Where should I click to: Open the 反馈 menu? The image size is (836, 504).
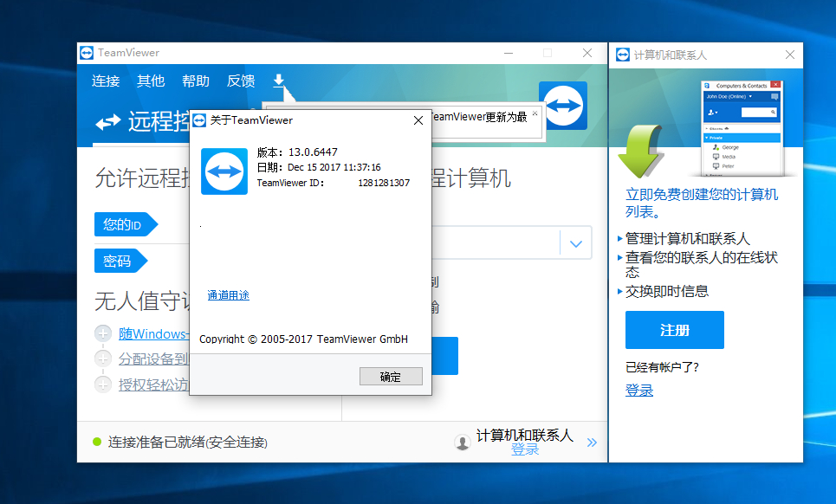pos(241,81)
